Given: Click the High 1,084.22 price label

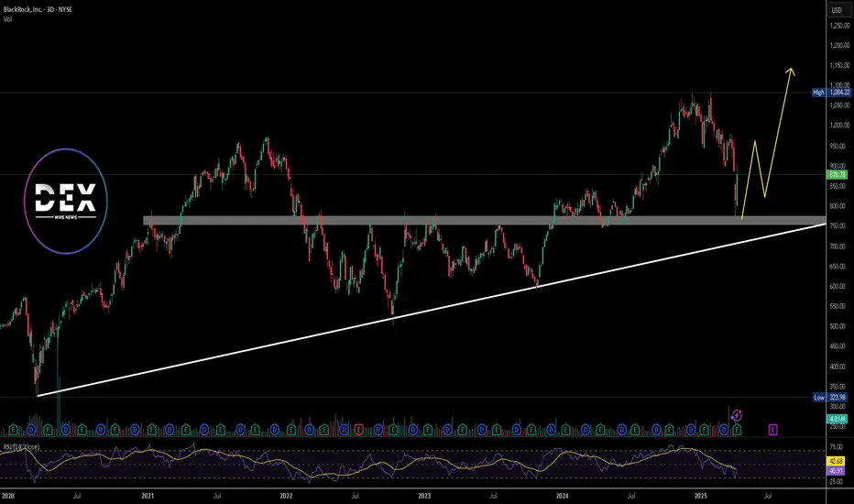Looking at the screenshot, I should point(830,93).
